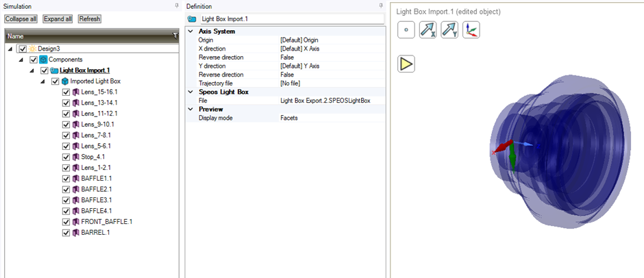Image resolution: width=644 pixels, height=278 pixels.
Task: Click the Imported Light Box cube icon
Action: tap(64, 81)
